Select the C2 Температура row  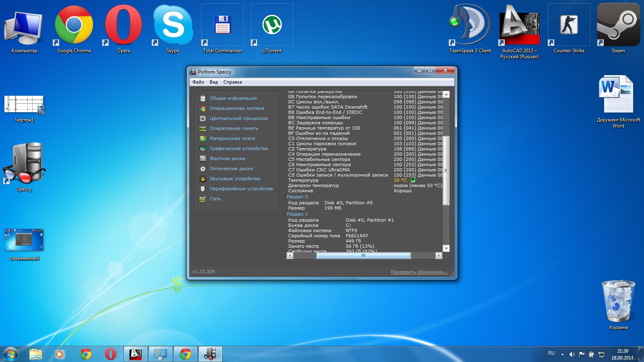click(x=365, y=149)
